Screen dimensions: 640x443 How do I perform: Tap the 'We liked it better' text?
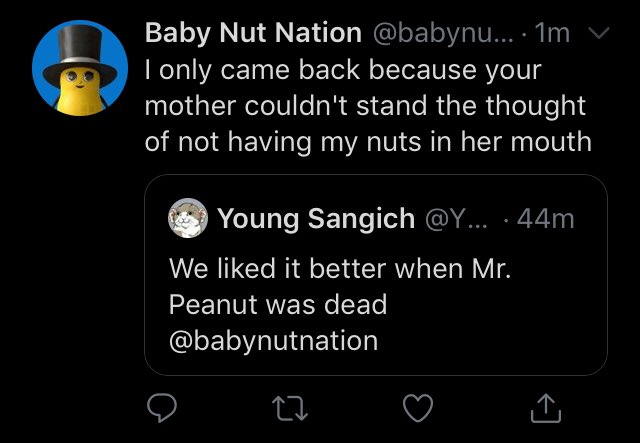click(340, 268)
